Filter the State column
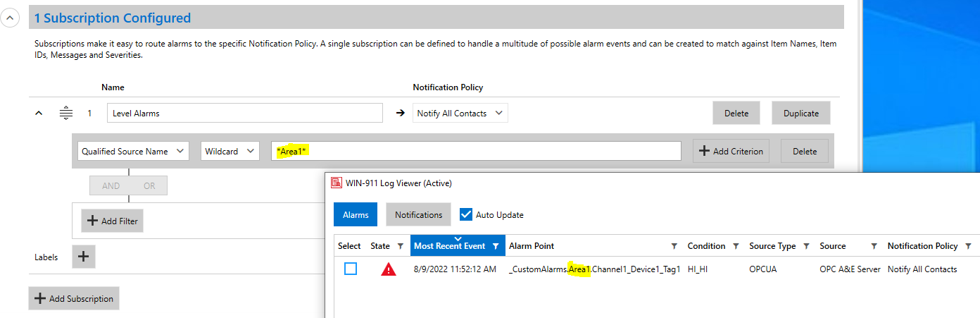This screenshot has height=318, width=980. coord(400,246)
